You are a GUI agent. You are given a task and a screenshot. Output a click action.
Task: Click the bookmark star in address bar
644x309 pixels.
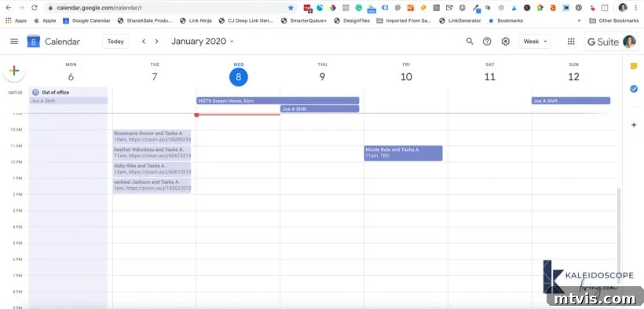(x=291, y=7)
